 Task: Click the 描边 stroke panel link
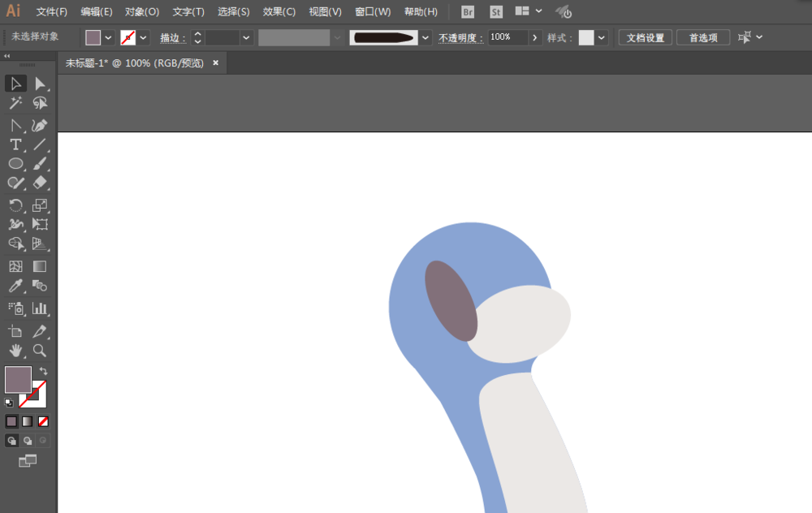172,38
